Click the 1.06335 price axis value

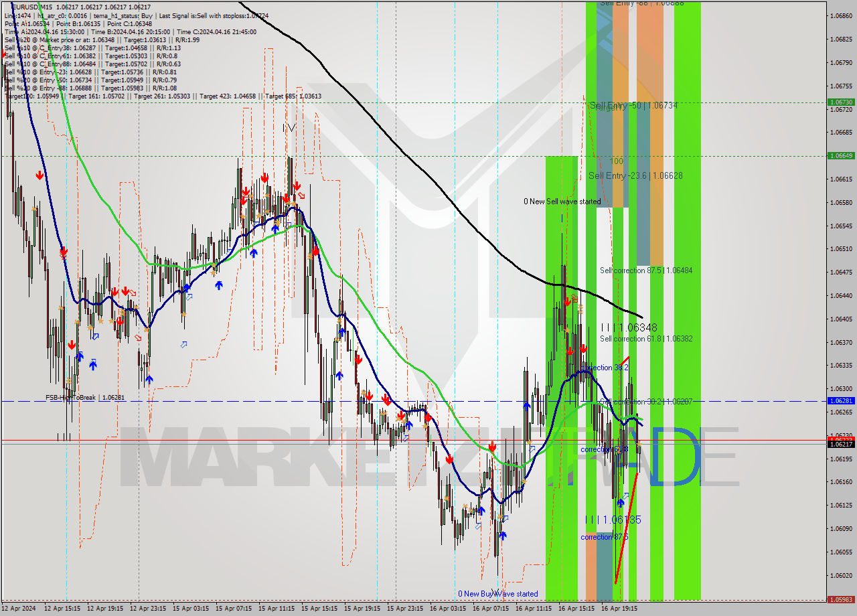pos(841,366)
